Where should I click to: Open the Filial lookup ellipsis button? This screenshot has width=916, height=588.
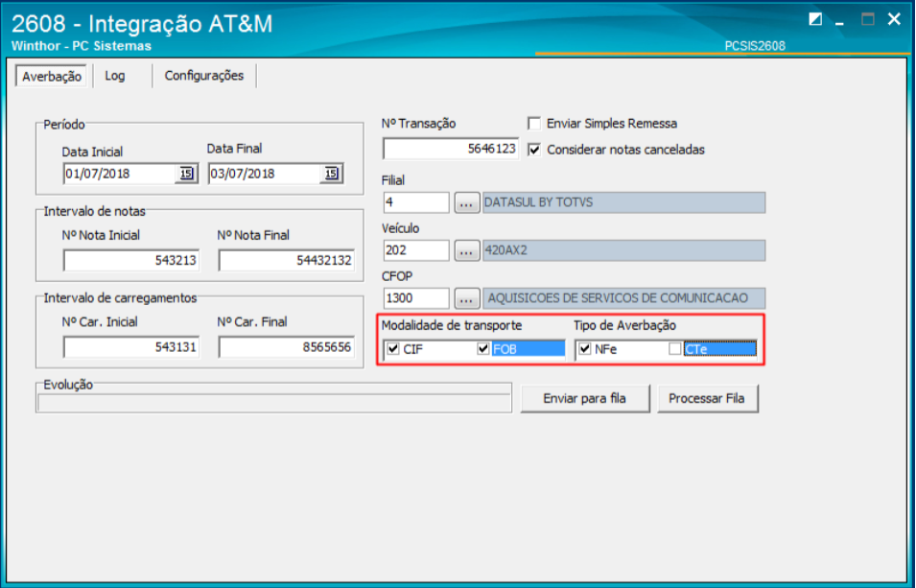[466, 202]
